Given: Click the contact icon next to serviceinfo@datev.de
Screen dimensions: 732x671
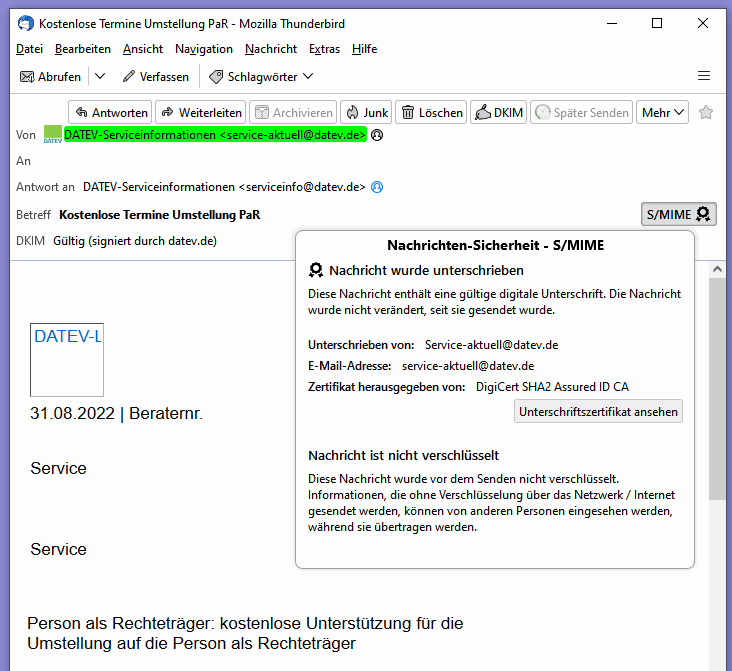Looking at the screenshot, I should (x=377, y=187).
